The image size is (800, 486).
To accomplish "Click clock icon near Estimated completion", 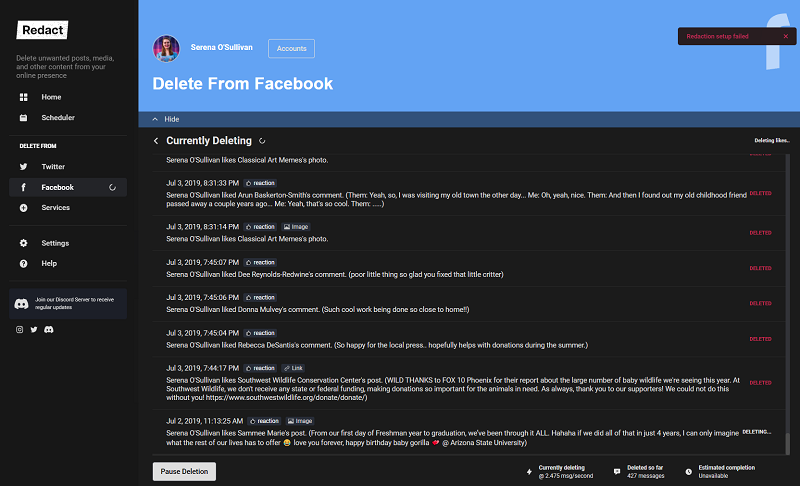I will coord(689,472).
